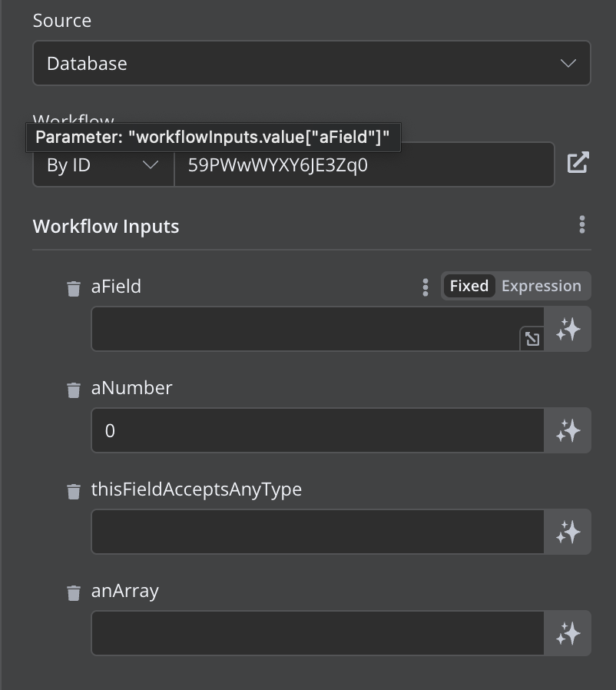Click into the anArray input box
Screen dimensions: 616x690
click(317, 633)
